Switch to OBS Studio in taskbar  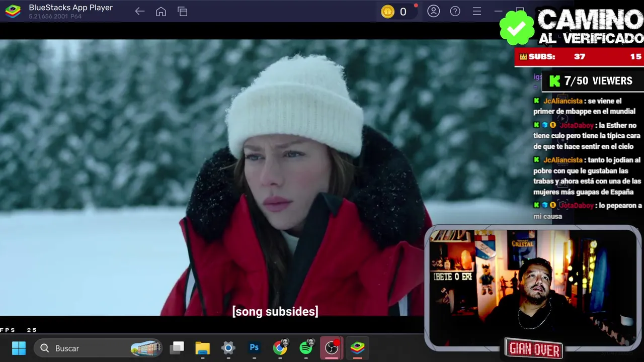[332, 347]
